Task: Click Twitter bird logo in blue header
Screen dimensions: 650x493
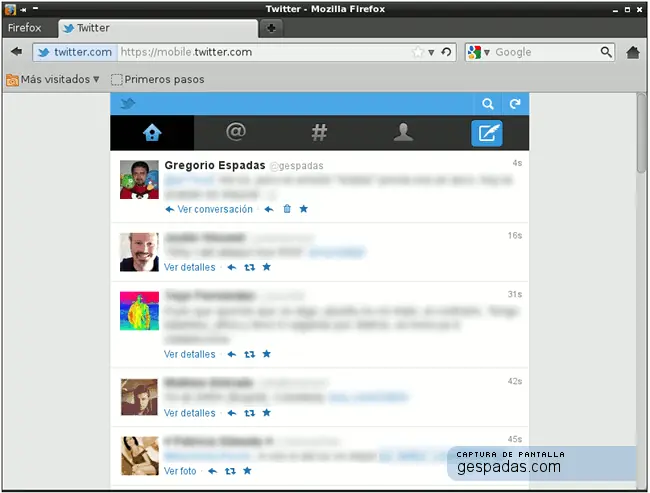Action: coord(128,103)
